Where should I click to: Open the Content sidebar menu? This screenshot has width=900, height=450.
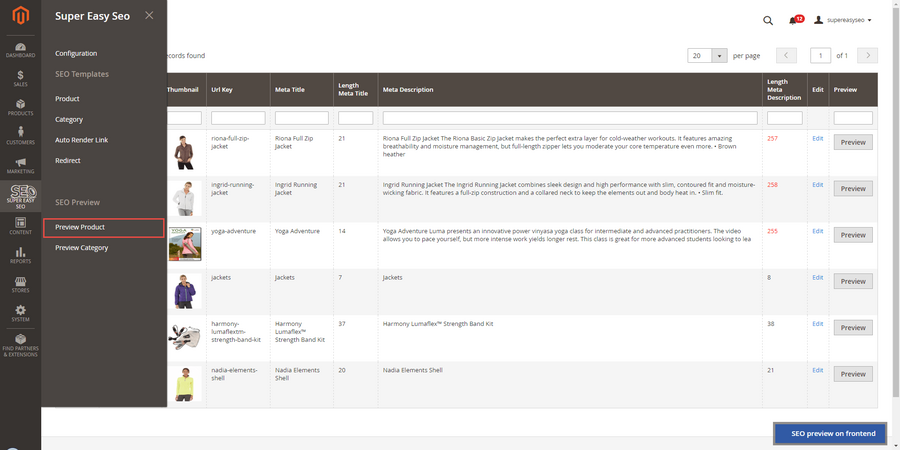(21, 226)
